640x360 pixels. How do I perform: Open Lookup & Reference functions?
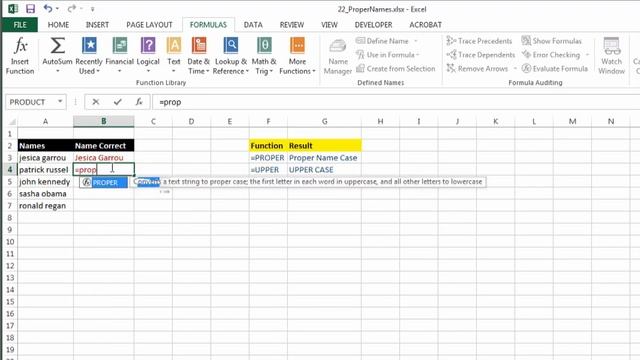pyautogui.click(x=231, y=56)
